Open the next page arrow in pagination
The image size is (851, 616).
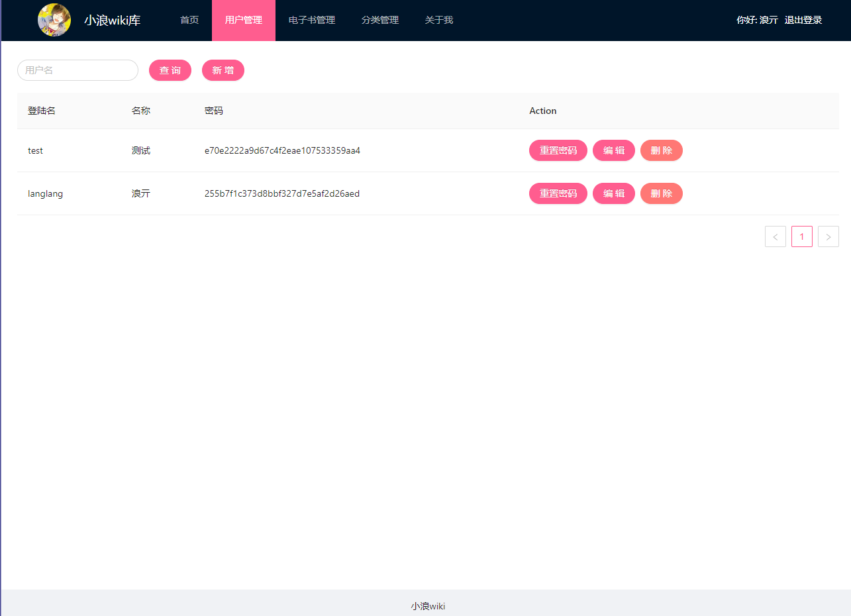[828, 236]
